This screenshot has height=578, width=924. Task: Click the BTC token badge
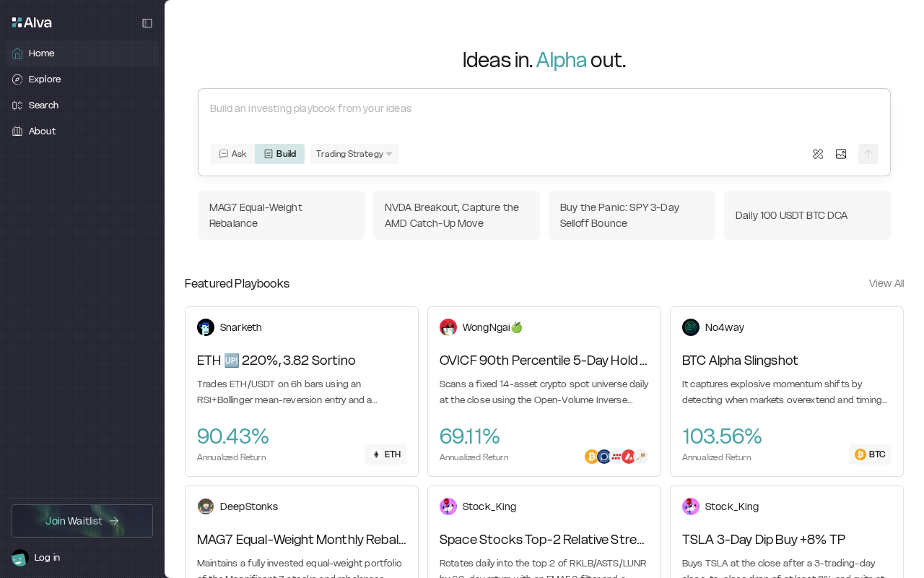870,454
